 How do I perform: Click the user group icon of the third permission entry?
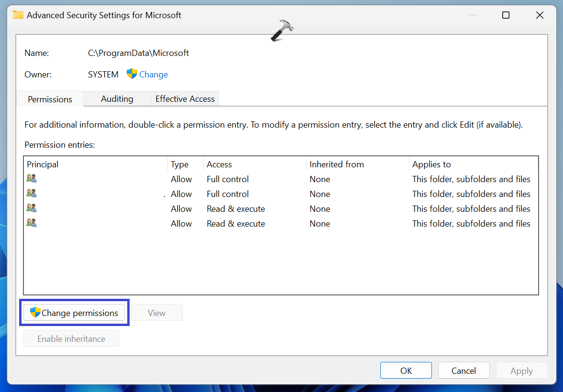[32, 208]
